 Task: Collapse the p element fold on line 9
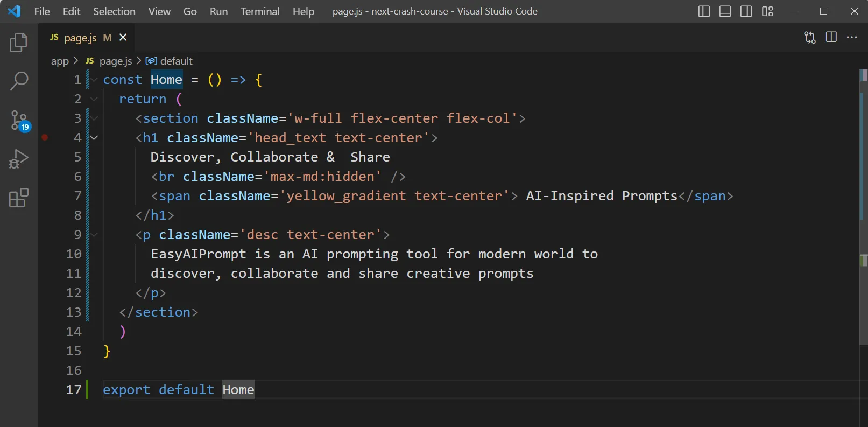point(94,235)
